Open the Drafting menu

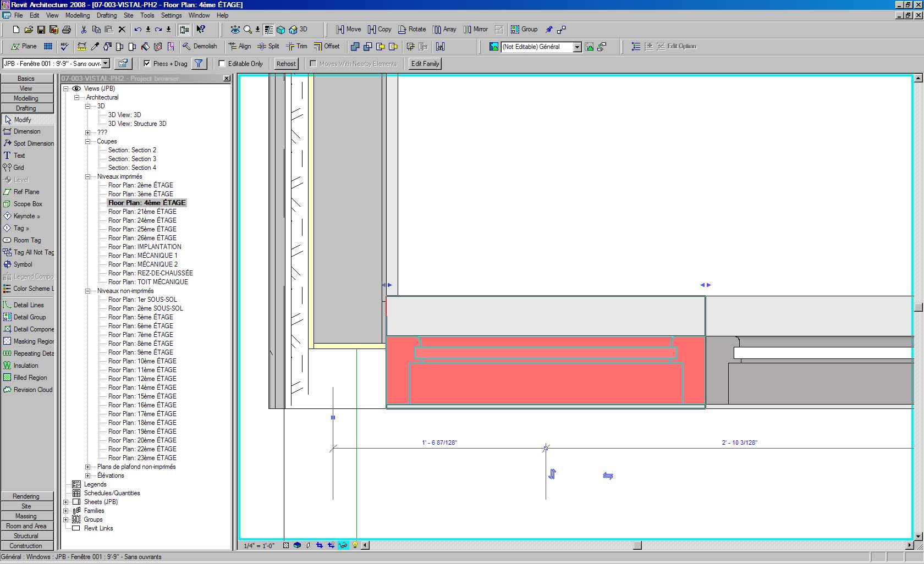pyautogui.click(x=107, y=15)
